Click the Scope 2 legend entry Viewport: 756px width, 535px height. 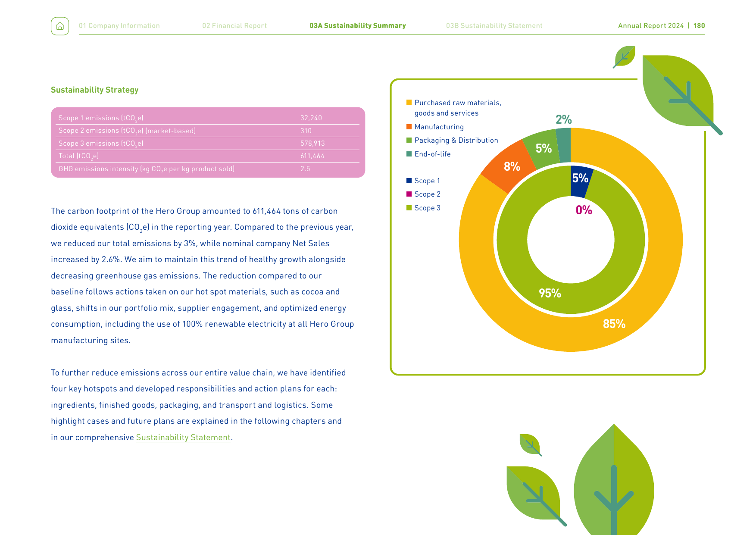pyautogui.click(x=423, y=194)
